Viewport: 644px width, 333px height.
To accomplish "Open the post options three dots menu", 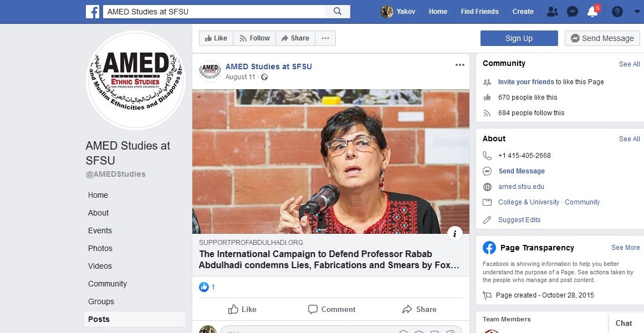I will (x=459, y=65).
